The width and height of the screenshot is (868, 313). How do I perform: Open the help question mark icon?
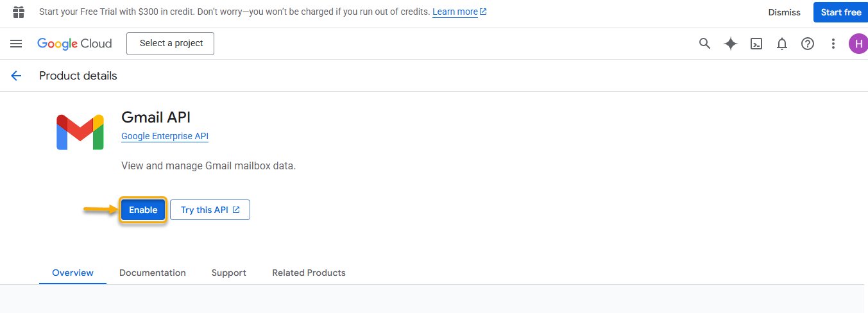point(808,44)
